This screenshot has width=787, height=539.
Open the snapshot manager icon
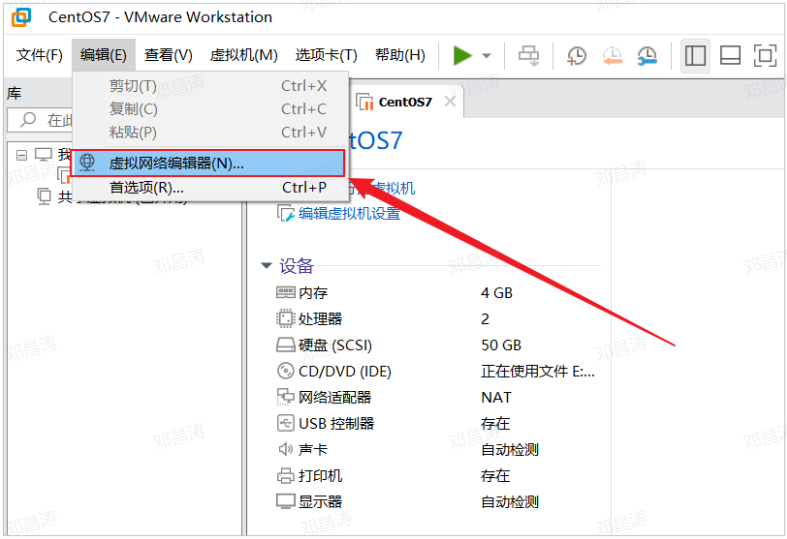[x=648, y=56]
